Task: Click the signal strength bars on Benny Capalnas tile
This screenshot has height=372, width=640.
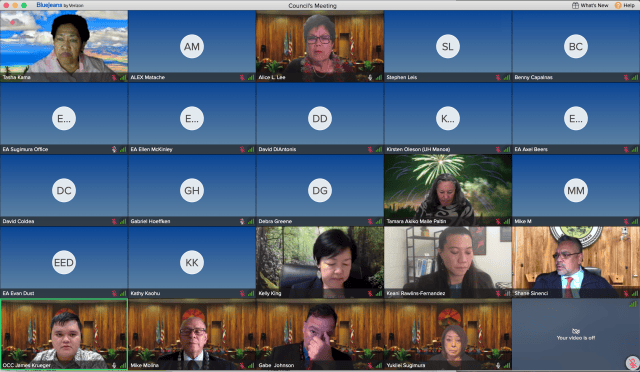Action: [635, 77]
